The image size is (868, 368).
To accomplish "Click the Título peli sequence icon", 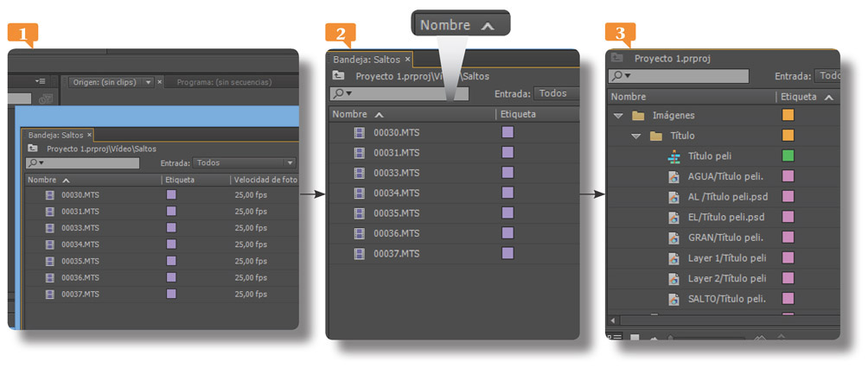I will coord(674,156).
